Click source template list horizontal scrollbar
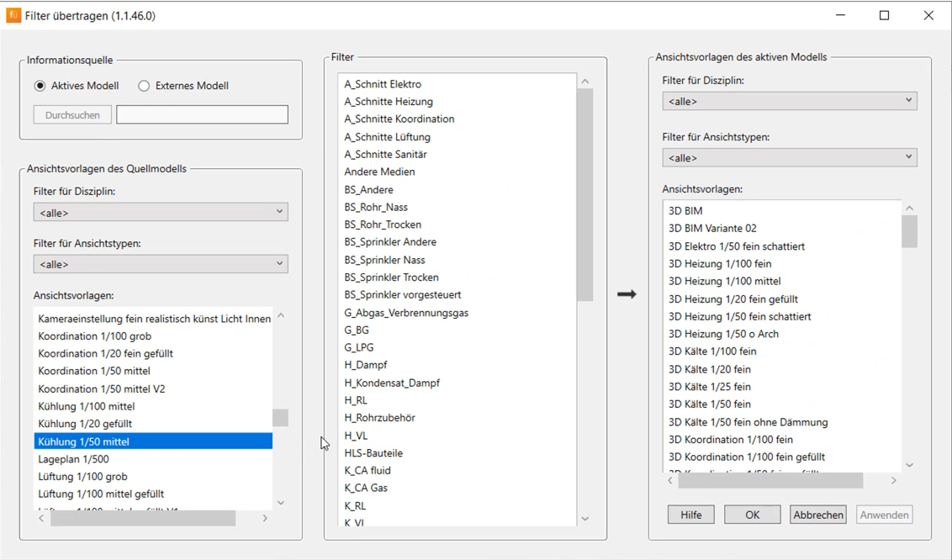Viewport: 952px width, 560px height. (x=143, y=519)
